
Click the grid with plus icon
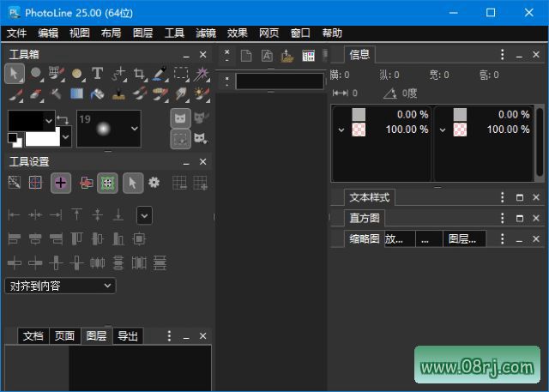coord(200,183)
